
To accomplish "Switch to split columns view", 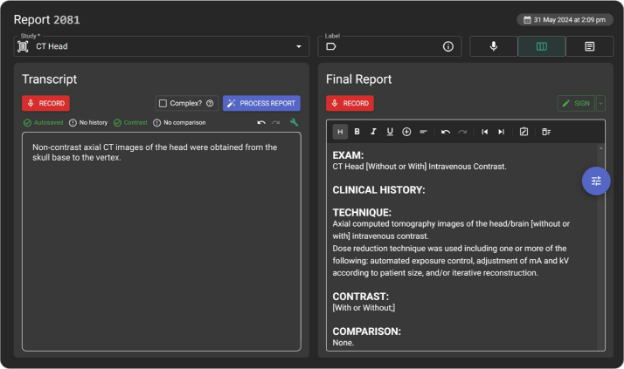I will tap(542, 47).
